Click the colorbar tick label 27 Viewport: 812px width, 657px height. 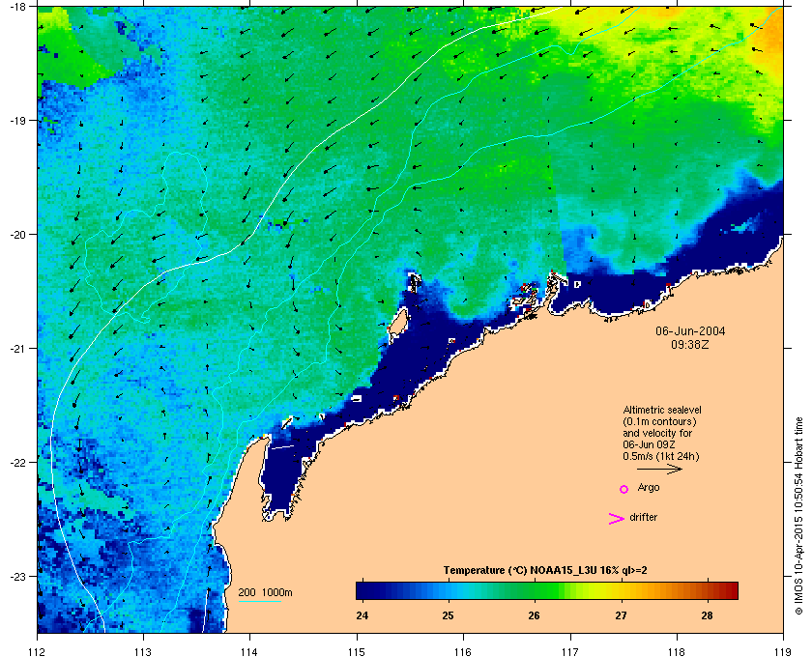pos(621,615)
